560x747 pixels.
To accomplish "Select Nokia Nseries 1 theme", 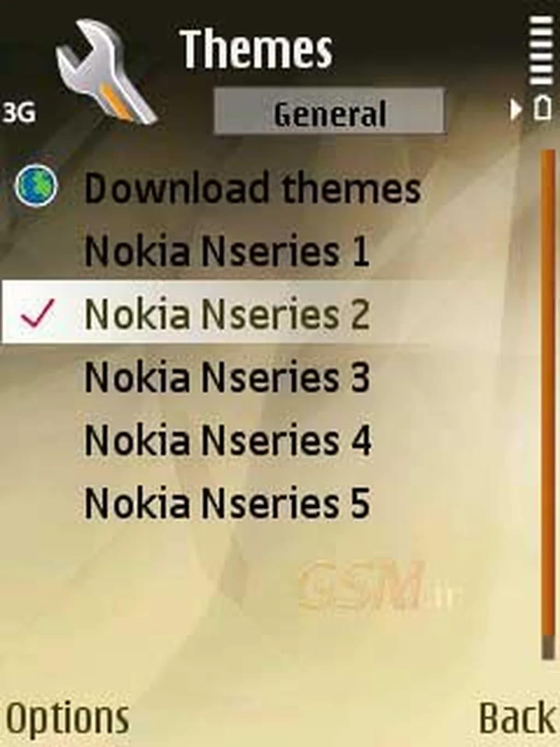I will point(227,251).
